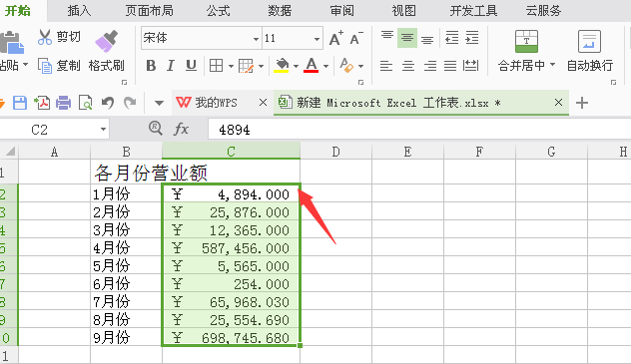
Task: Click the Wrap Text icon
Action: click(589, 41)
